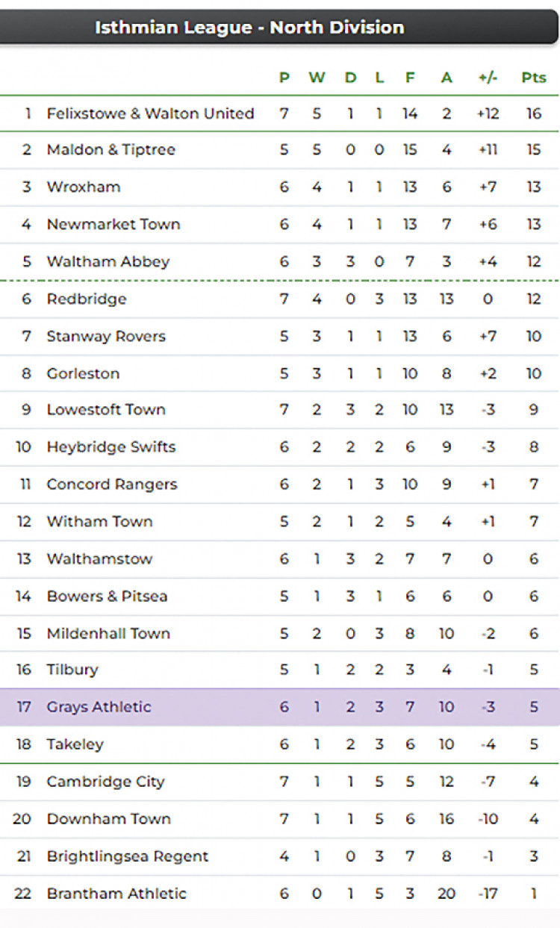
Task: Select Concord Rangers in standings
Action: (x=111, y=485)
